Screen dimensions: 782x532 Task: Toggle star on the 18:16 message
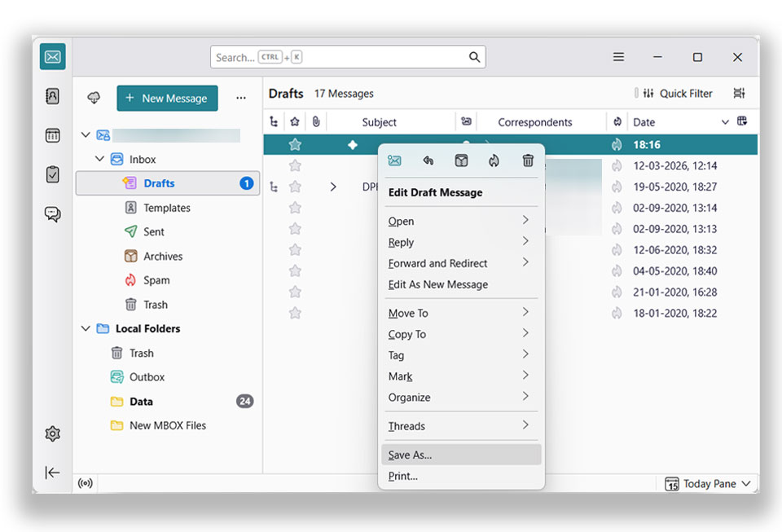click(295, 144)
